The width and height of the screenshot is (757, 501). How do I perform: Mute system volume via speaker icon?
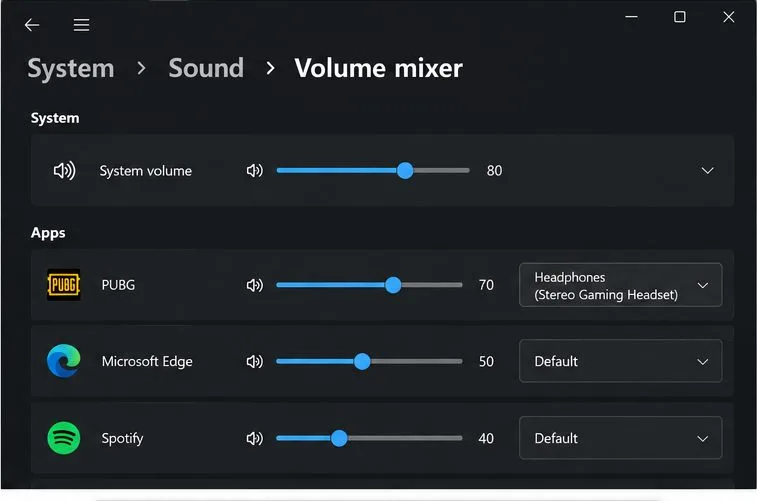(x=254, y=170)
